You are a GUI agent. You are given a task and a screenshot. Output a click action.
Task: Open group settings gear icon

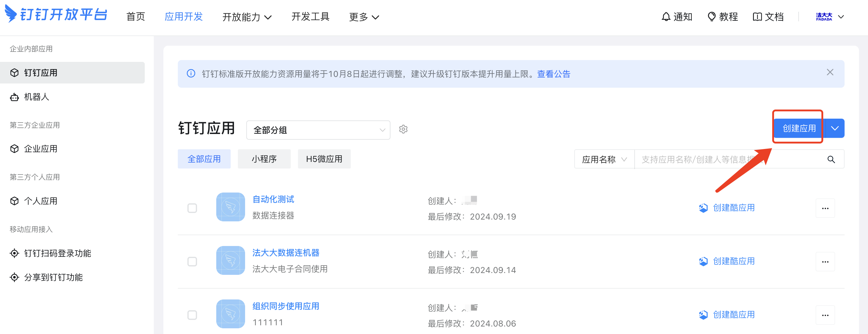click(x=403, y=129)
